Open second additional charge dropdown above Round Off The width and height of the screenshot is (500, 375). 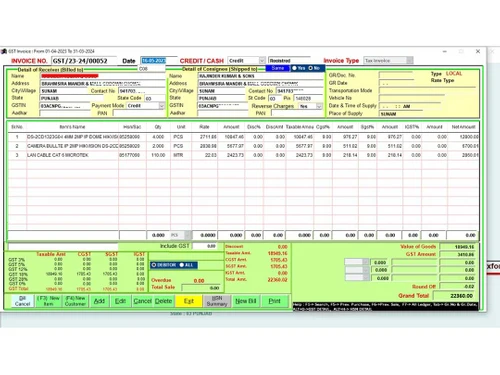click(366, 270)
